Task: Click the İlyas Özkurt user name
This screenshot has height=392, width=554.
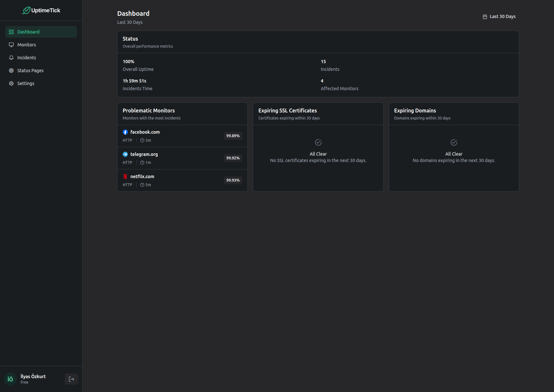Action: click(x=33, y=377)
